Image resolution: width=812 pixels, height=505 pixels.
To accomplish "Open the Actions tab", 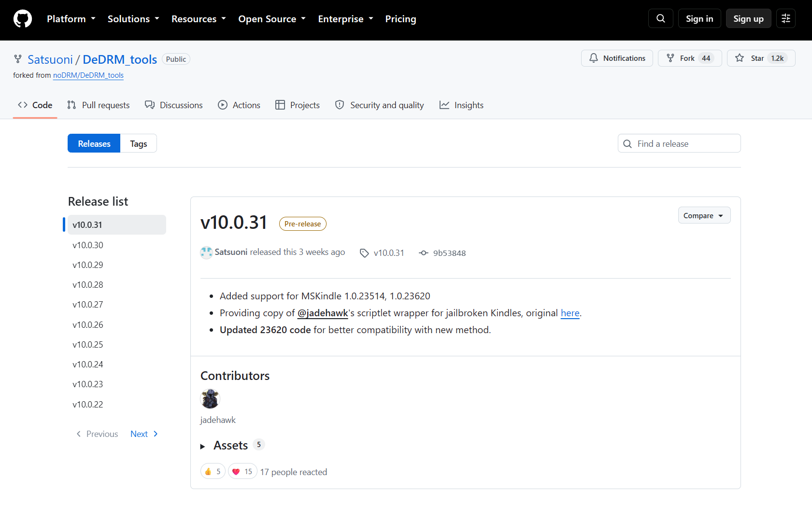I will (x=239, y=105).
